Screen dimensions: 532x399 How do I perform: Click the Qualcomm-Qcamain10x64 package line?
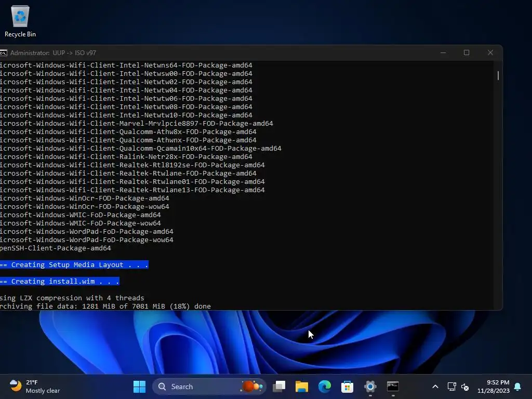click(140, 148)
